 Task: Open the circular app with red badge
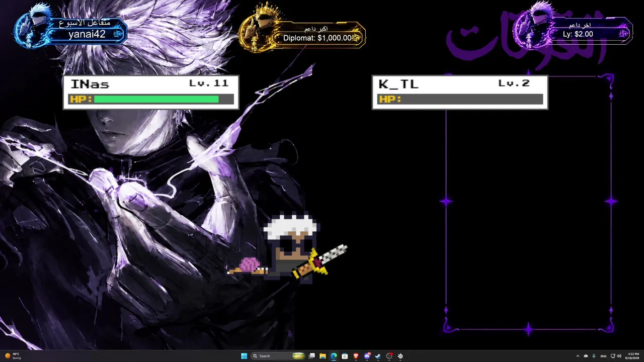pyautogui.click(x=389, y=356)
